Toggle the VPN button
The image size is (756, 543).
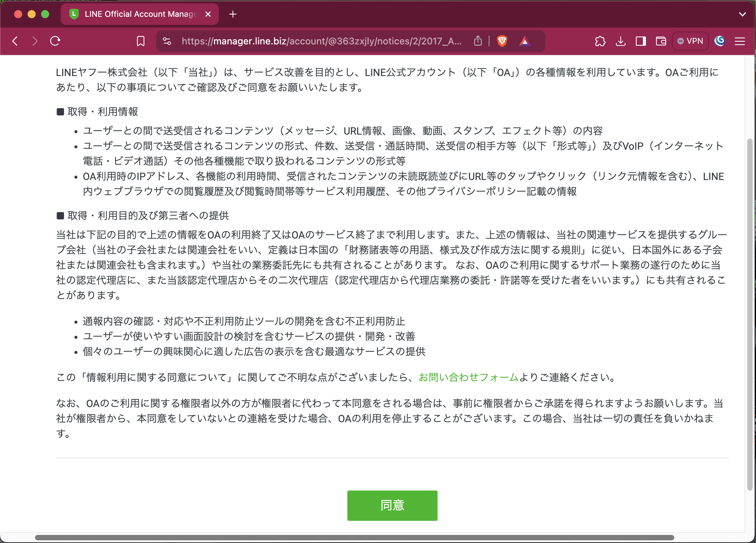(x=690, y=41)
